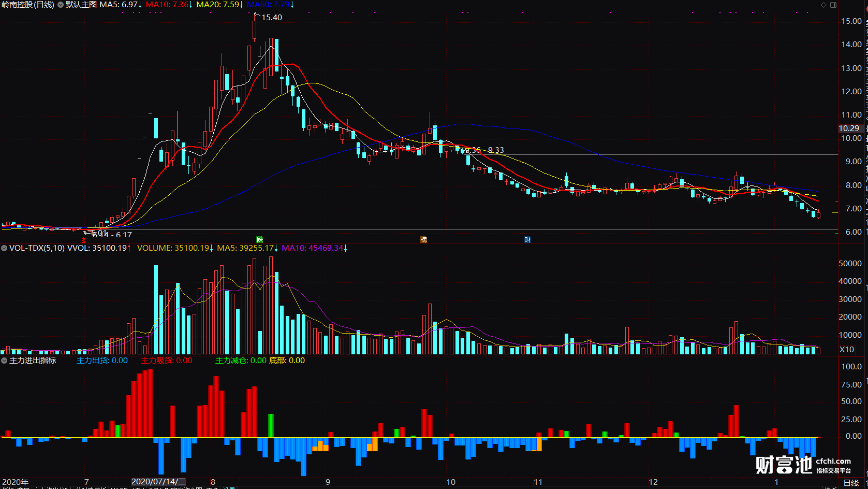Image resolution: width=868 pixels, height=489 pixels.
Task: Open the 默认主图 indicator dropdown arrow
Action: [61, 5]
